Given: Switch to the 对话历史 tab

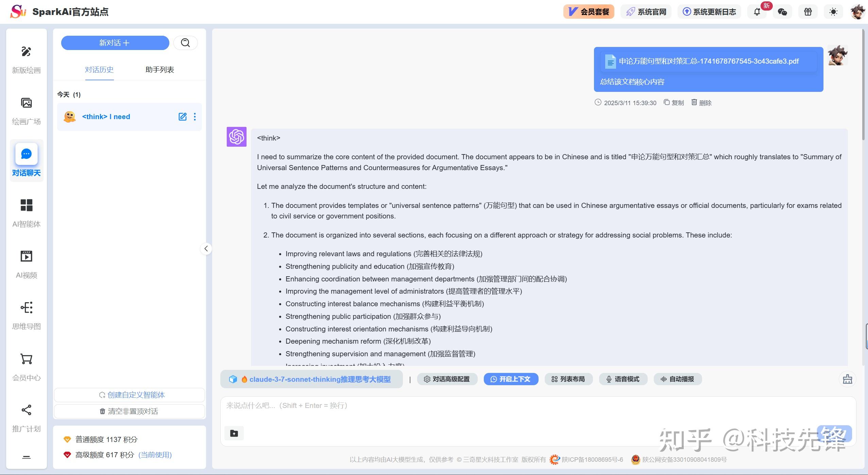Looking at the screenshot, I should click(99, 69).
